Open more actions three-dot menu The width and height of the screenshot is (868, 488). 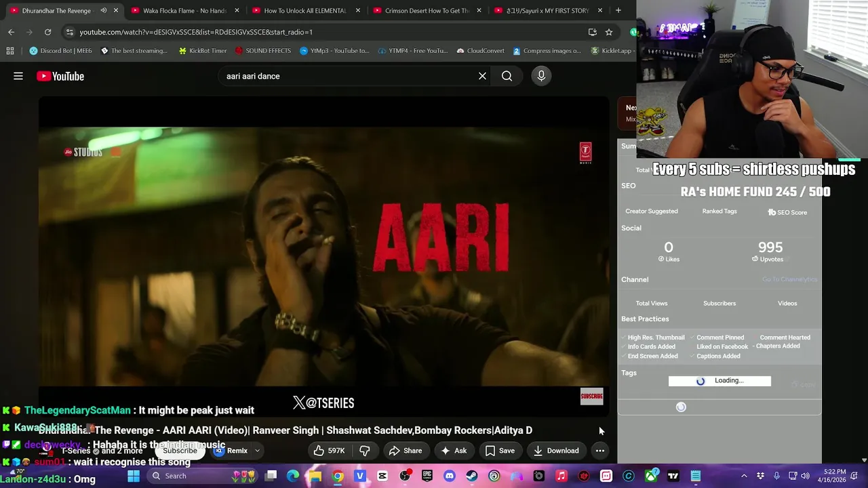point(600,451)
